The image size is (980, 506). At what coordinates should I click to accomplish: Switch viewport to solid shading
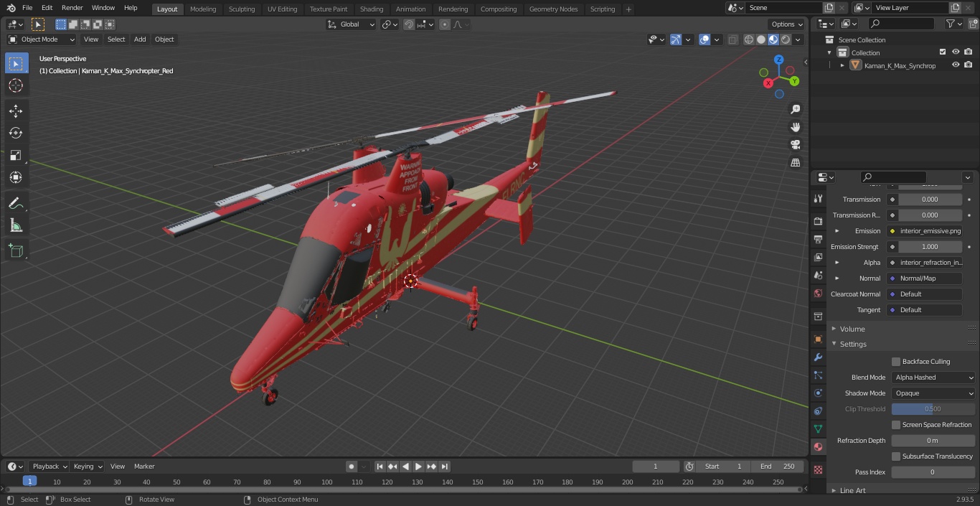(x=761, y=39)
